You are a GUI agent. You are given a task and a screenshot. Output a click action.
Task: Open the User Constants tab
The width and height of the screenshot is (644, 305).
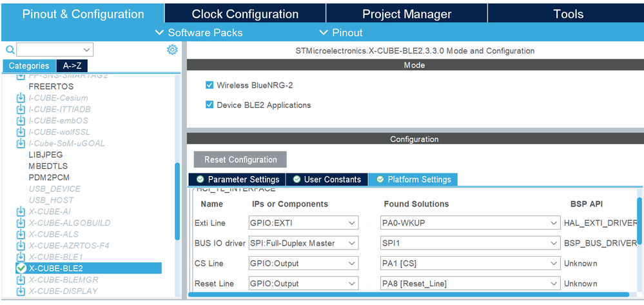[x=327, y=179]
